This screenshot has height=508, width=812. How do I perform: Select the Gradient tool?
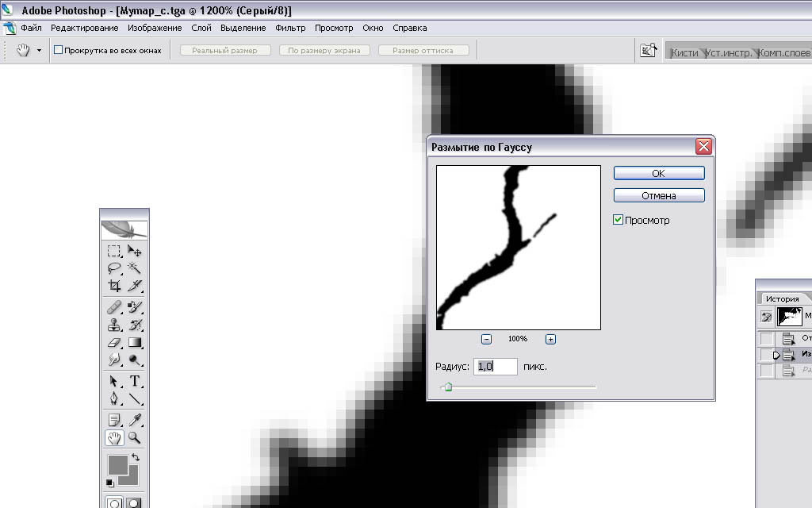click(135, 342)
